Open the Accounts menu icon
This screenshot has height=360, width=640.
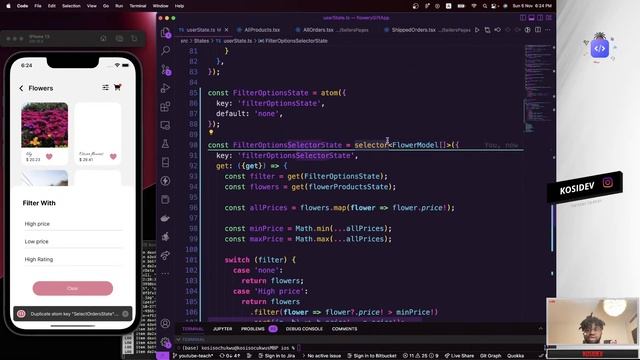165,324
